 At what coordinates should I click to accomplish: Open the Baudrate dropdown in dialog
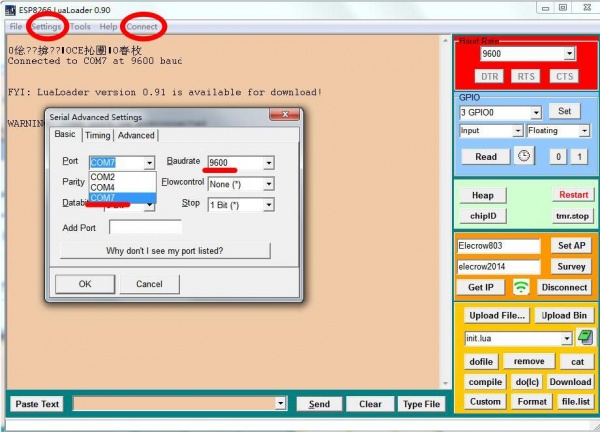pos(269,163)
